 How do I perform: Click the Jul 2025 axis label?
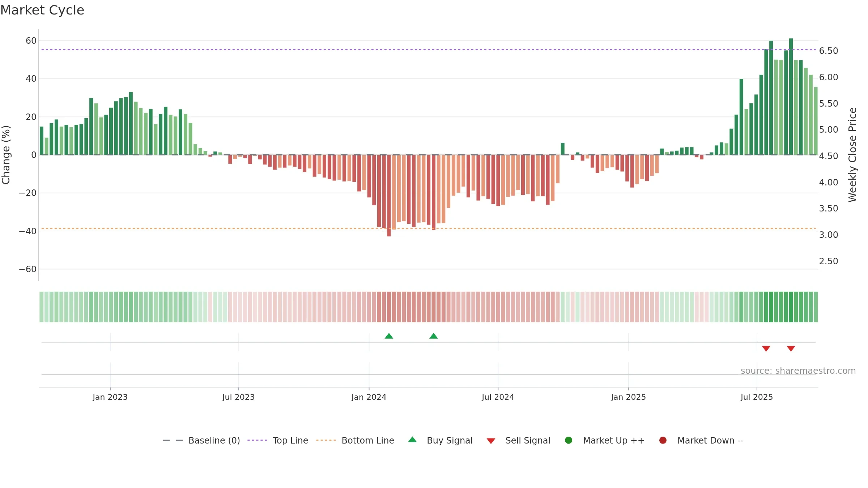click(x=757, y=397)
